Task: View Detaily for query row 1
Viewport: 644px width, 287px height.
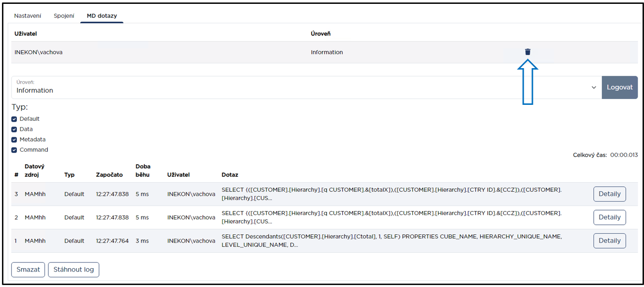Action: [609, 241]
